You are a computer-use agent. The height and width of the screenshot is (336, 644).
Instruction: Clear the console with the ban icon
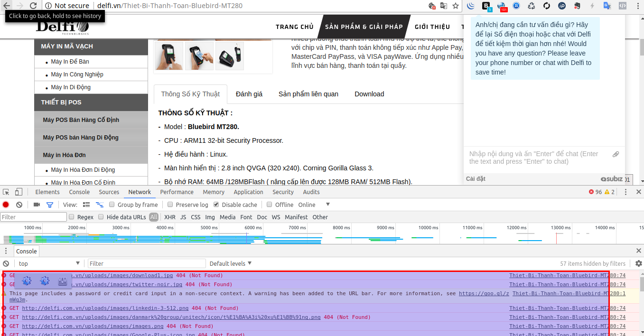click(x=6, y=263)
